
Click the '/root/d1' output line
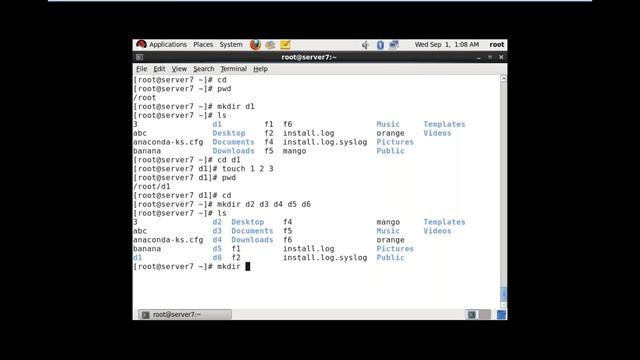151,187
